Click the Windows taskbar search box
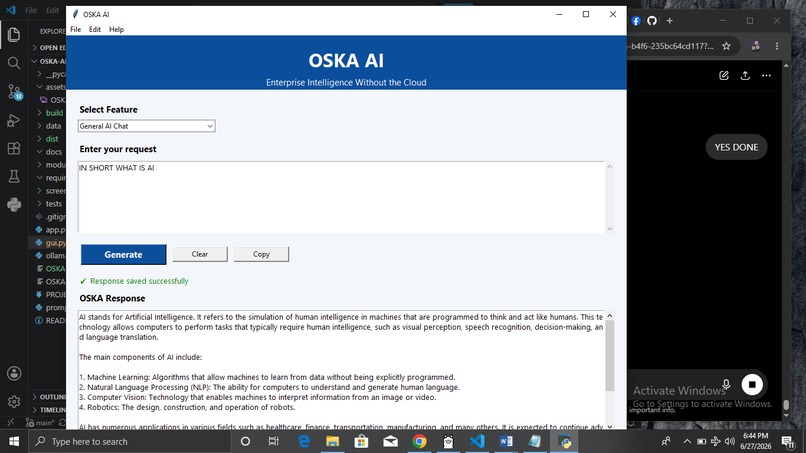Screen dimensions: 806x453 point(130,441)
